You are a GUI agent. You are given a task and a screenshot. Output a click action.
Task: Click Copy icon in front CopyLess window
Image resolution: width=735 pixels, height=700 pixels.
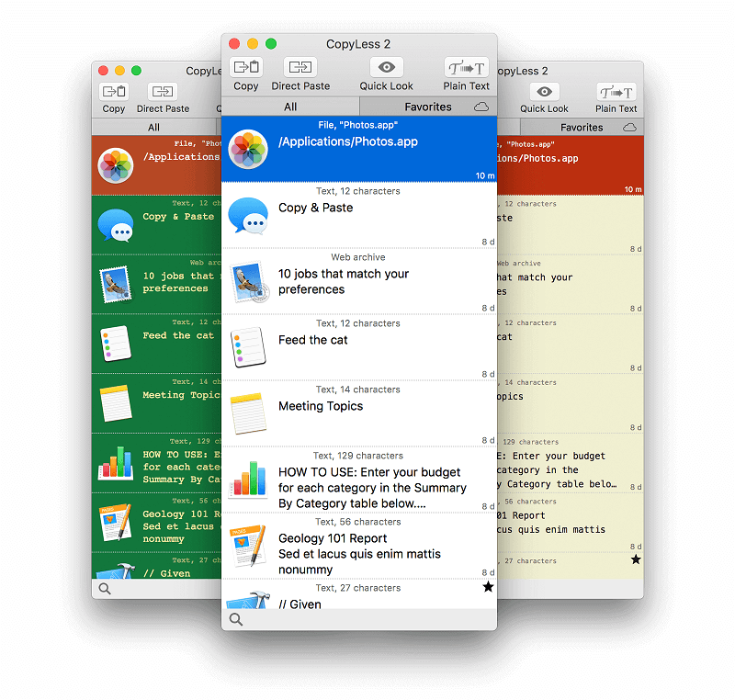pos(246,67)
